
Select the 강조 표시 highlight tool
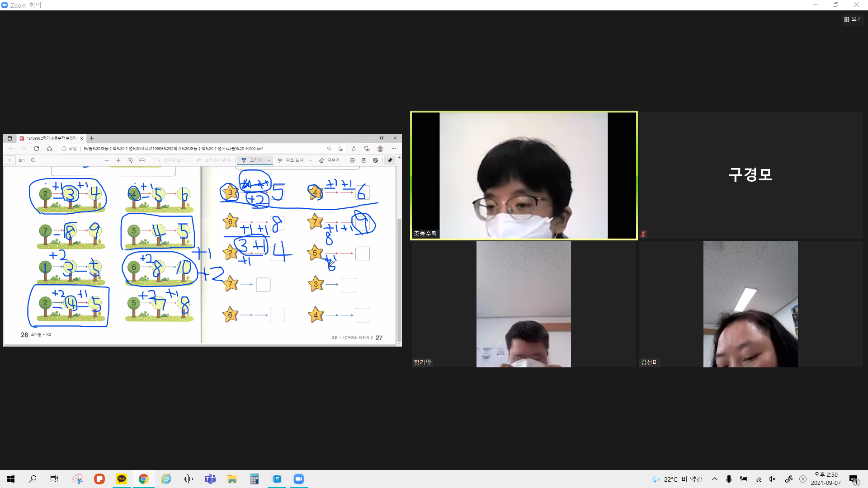click(290, 160)
